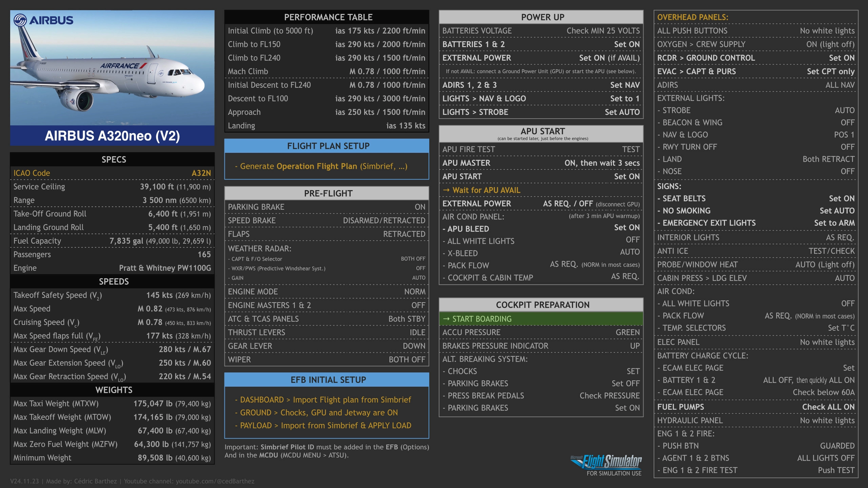Click the EMERGENCY EXIT LIGHTS Set to ARM row
The image size is (868, 488).
click(756, 223)
